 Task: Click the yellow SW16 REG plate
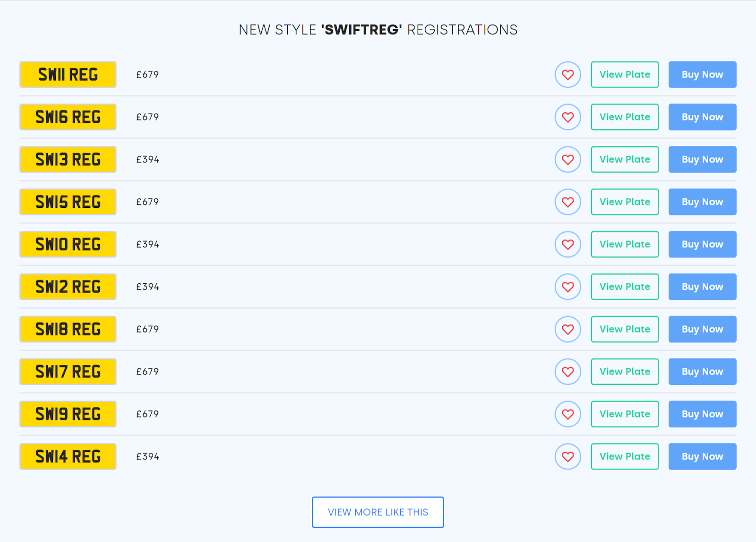68,117
